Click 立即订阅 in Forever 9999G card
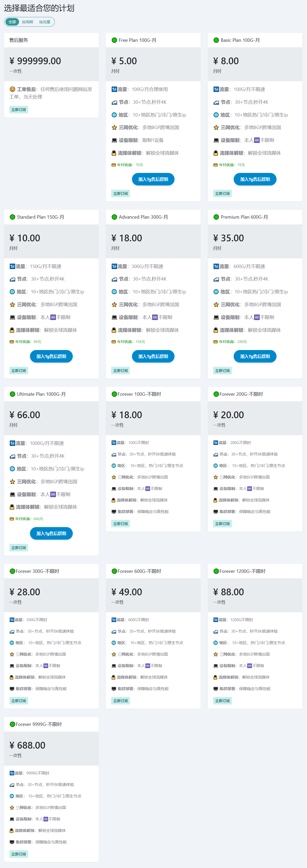The height and width of the screenshot is (868, 307). (x=19, y=854)
